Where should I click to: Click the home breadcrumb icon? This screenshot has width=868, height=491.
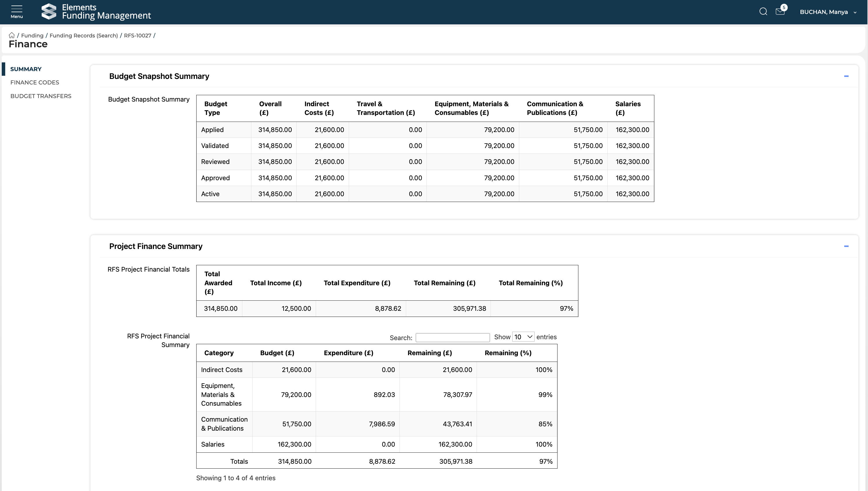[12, 35]
